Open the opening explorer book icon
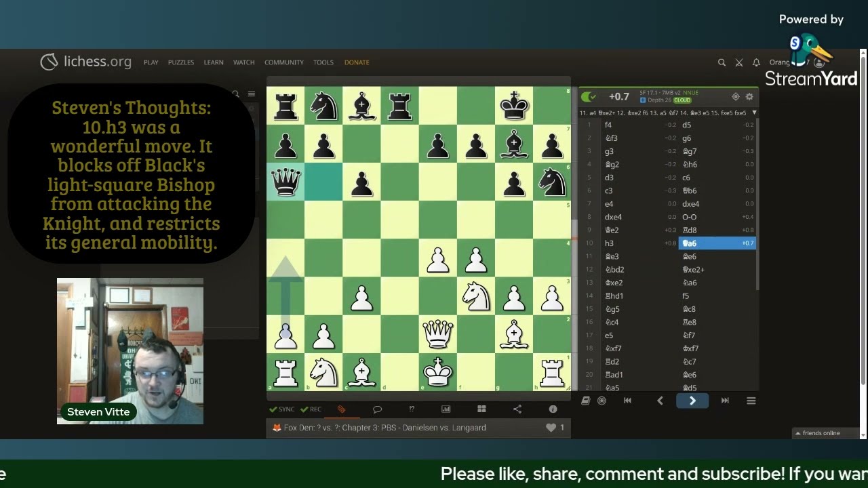 click(x=586, y=401)
